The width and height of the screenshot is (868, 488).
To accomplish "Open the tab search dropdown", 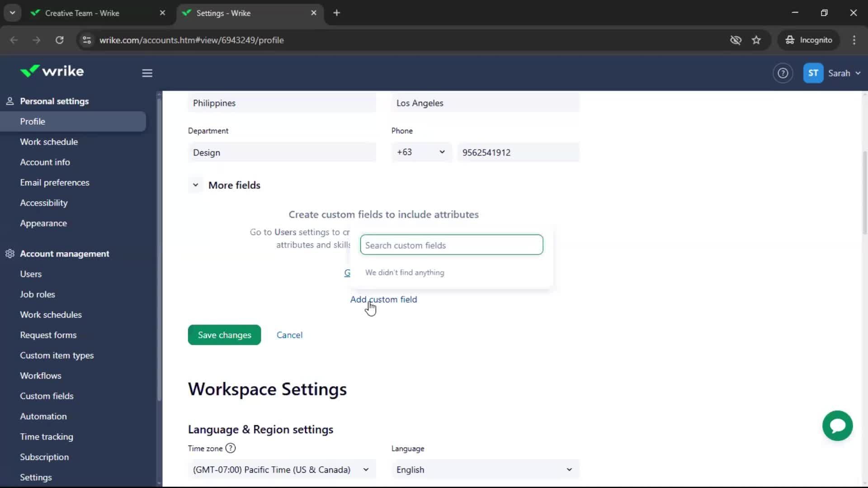I will (12, 13).
